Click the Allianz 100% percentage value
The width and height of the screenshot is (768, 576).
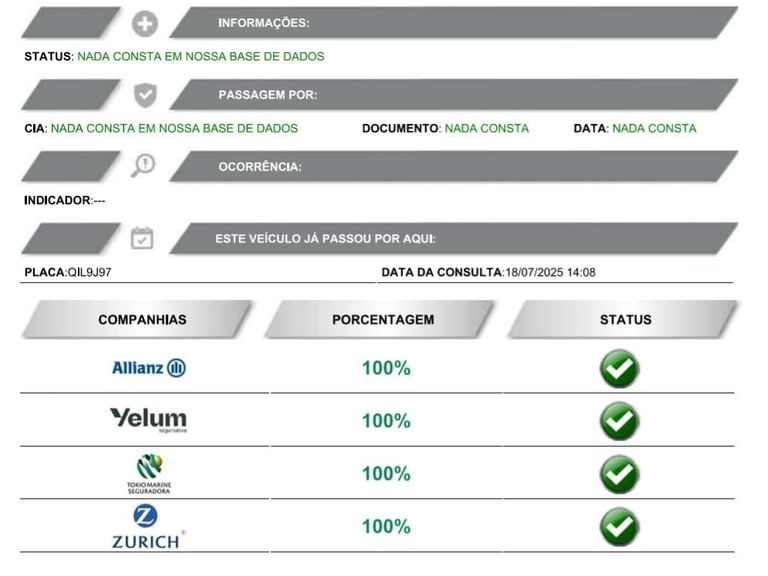click(386, 368)
